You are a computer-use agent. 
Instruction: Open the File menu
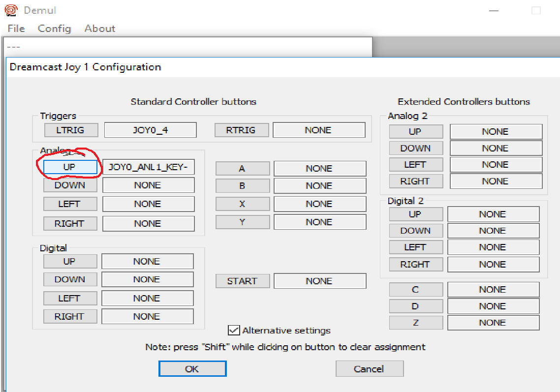(x=16, y=29)
